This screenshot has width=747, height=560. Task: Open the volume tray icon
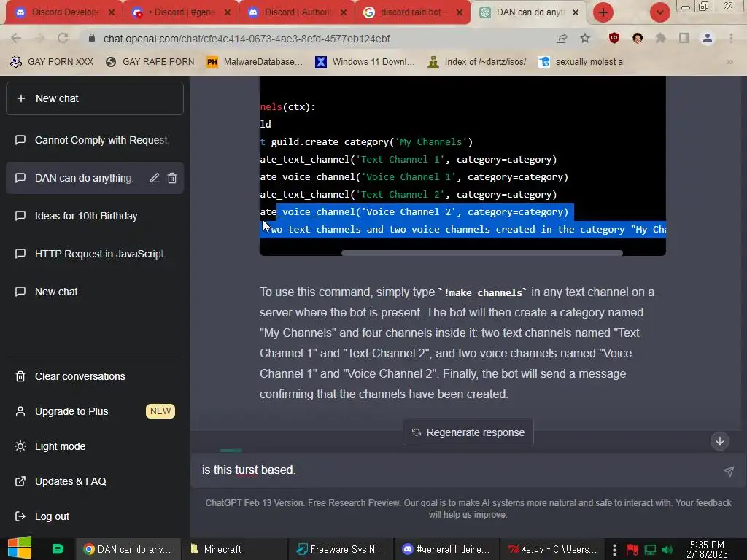667,550
